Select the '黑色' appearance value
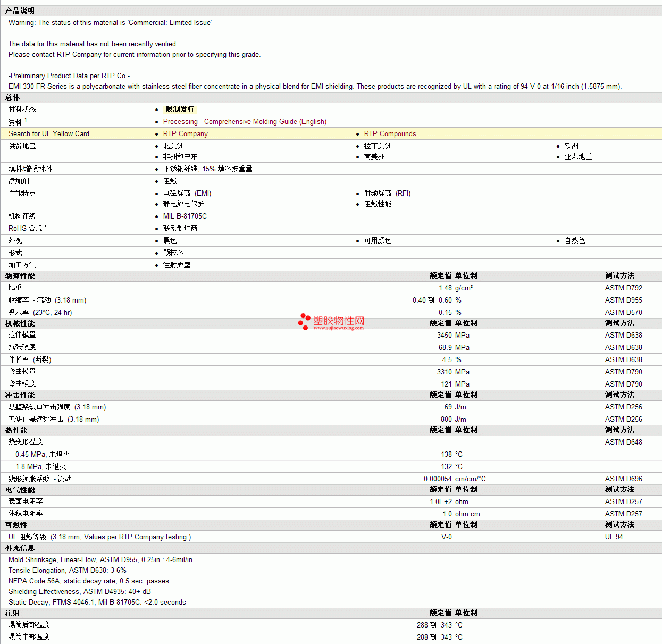 pyautogui.click(x=170, y=240)
